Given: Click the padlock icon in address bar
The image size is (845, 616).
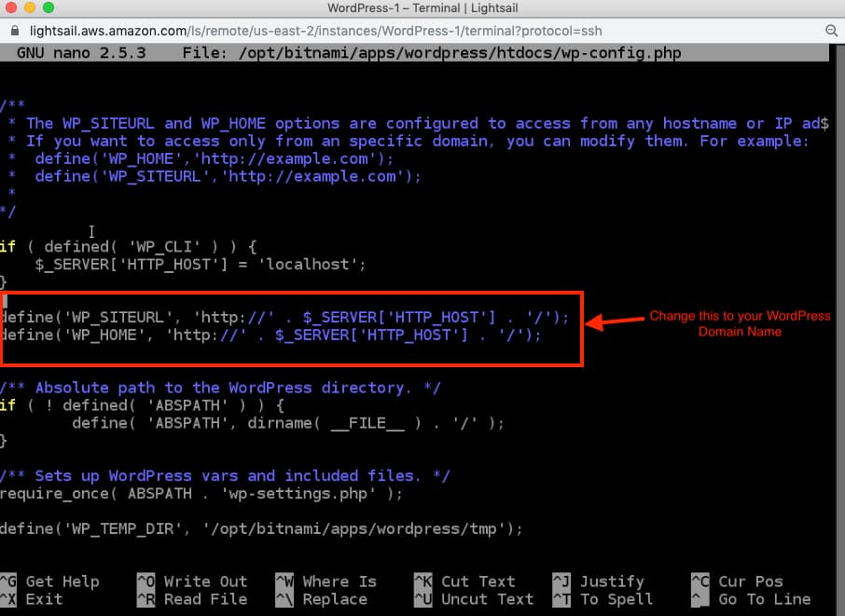Looking at the screenshot, I should [x=15, y=32].
